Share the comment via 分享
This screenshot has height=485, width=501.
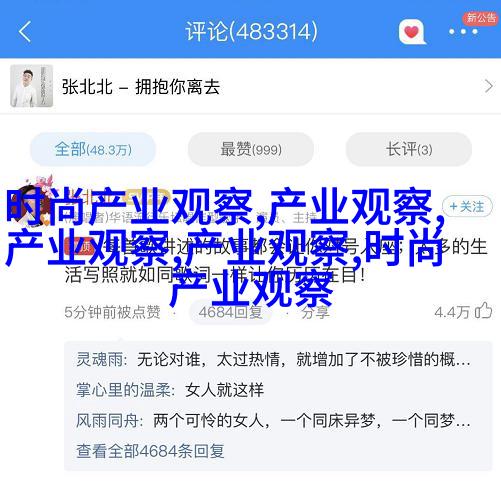coord(315,312)
